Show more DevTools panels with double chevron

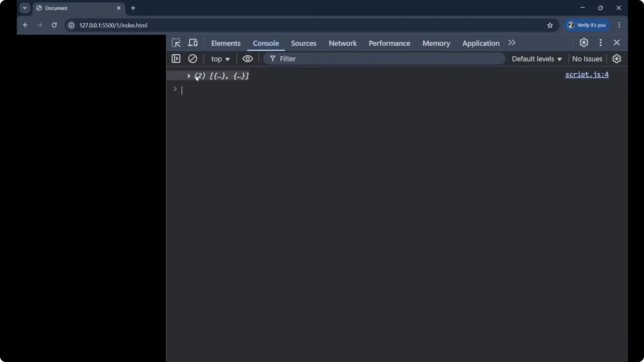(512, 43)
